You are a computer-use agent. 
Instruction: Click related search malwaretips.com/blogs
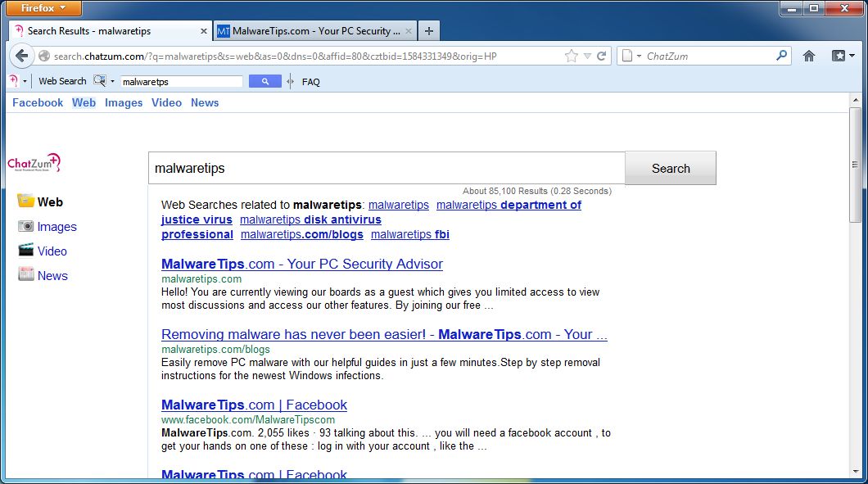pyautogui.click(x=301, y=234)
